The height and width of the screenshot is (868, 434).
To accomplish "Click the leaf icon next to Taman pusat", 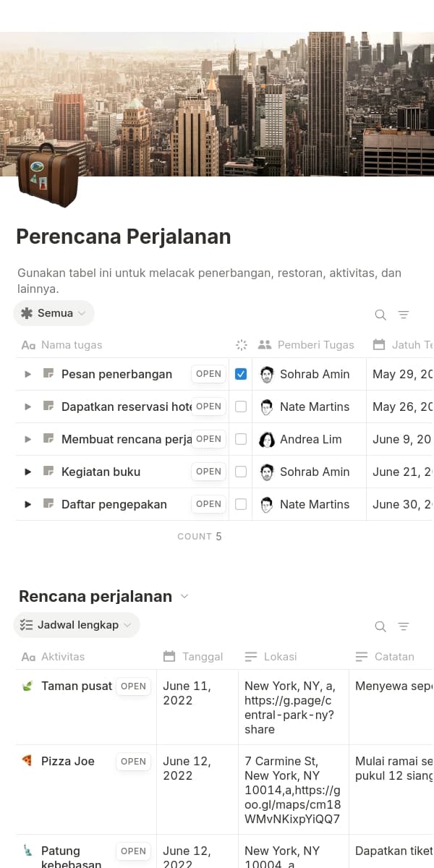I will [x=29, y=685].
